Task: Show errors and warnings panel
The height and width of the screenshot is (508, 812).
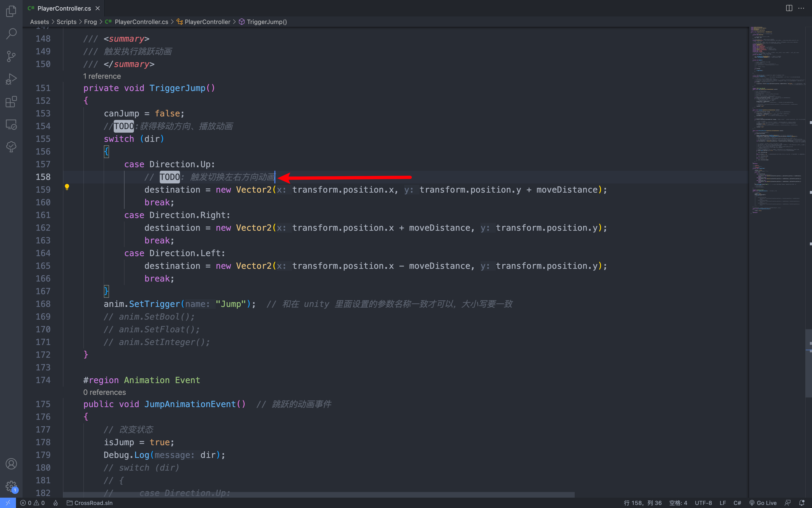Action: pyautogui.click(x=33, y=503)
